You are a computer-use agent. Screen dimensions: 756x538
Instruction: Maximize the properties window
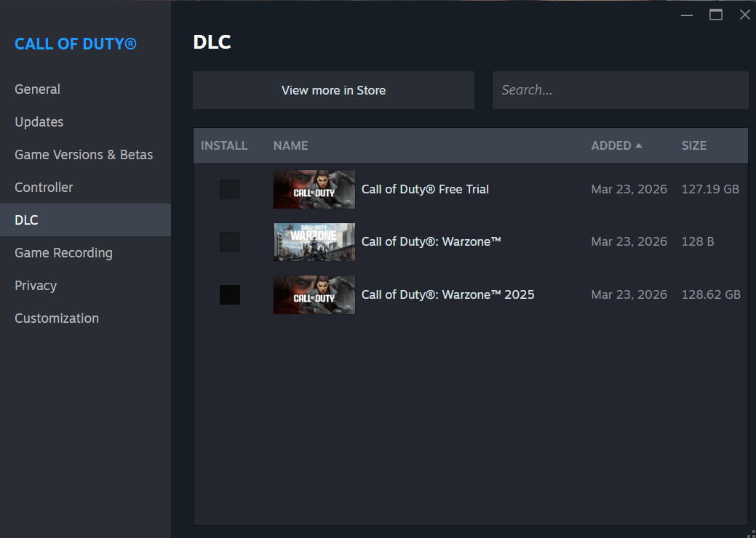pyautogui.click(x=716, y=15)
